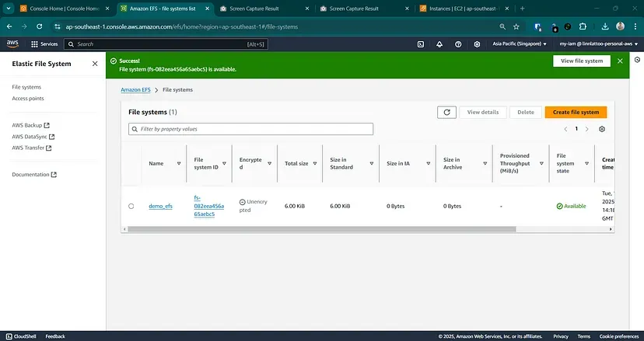This screenshot has height=341, width=644.
Task: Focus the Filter by property values field
Action: point(251,129)
